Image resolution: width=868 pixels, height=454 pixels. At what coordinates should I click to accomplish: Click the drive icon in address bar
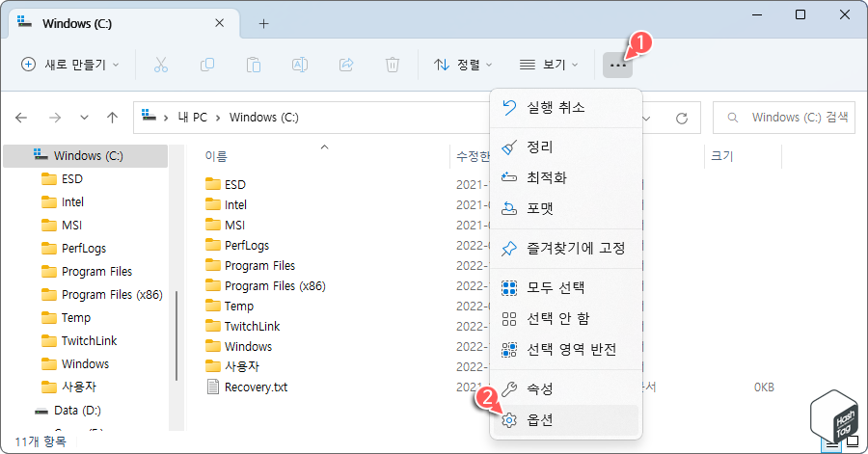point(149,116)
